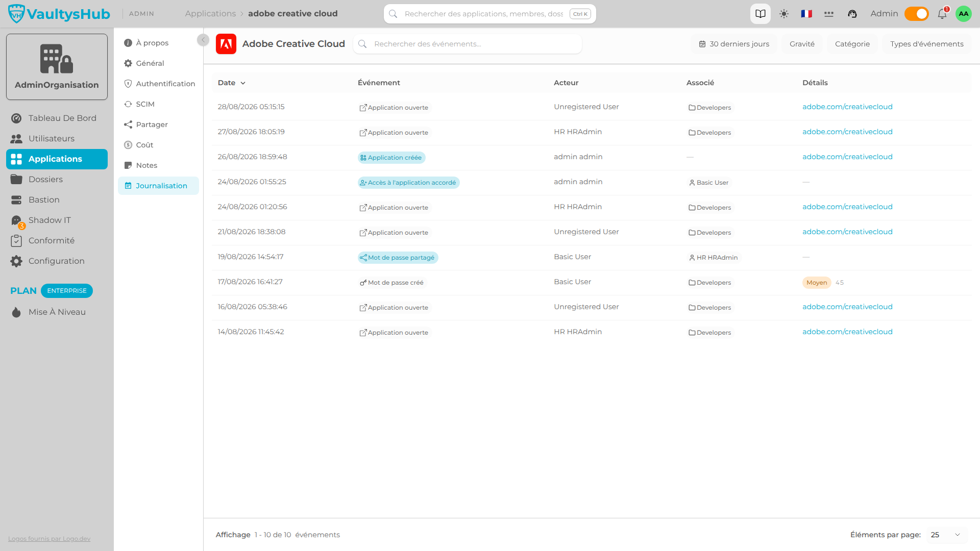This screenshot has width=980, height=551.
Task: Switch theme with the sun icon
Action: pos(784,14)
